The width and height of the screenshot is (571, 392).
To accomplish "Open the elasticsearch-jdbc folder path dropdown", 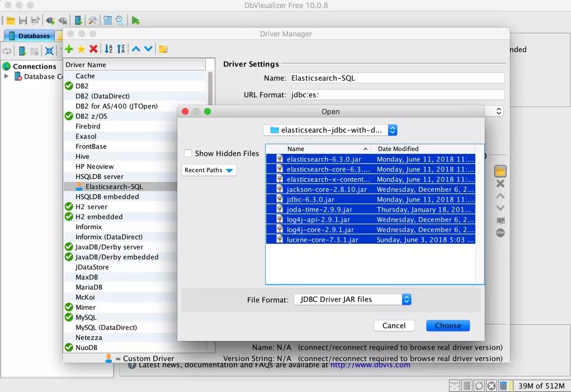I will tap(330, 130).
